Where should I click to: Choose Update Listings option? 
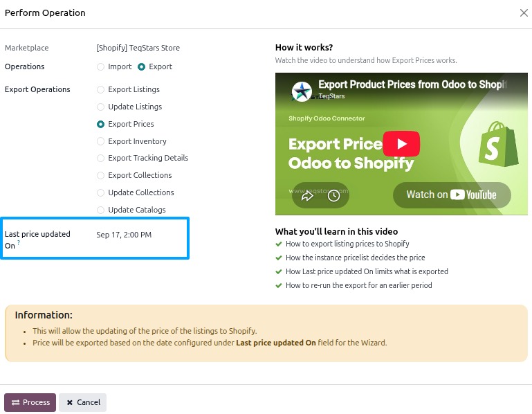[x=100, y=107]
